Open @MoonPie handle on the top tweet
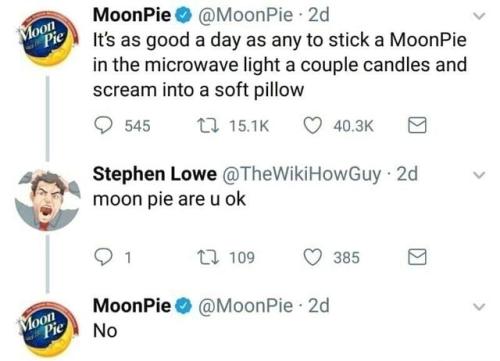Screen dimensions: 500x361 pos(246,15)
